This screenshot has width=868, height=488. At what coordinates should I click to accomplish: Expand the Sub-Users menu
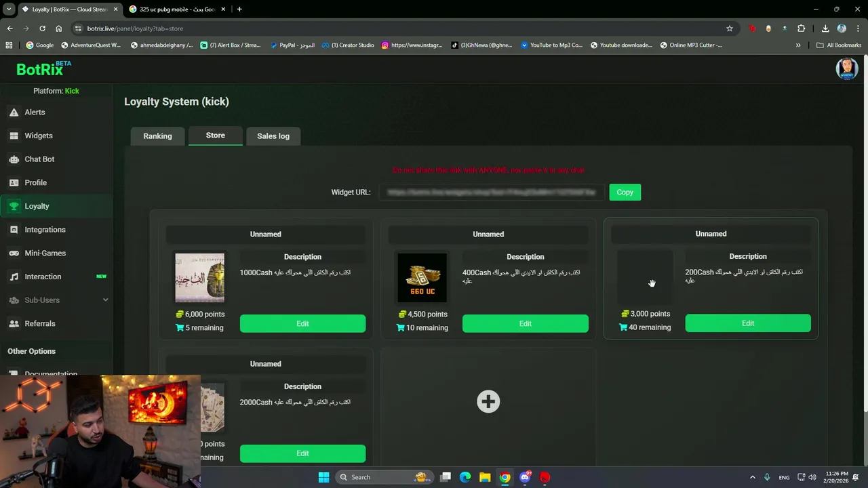[56, 300]
